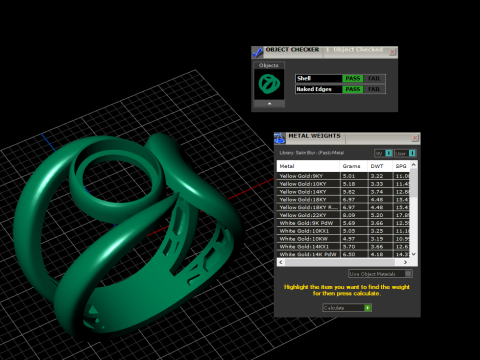
Task: Select the Yellow Gold:18KY row
Action: click(343, 200)
